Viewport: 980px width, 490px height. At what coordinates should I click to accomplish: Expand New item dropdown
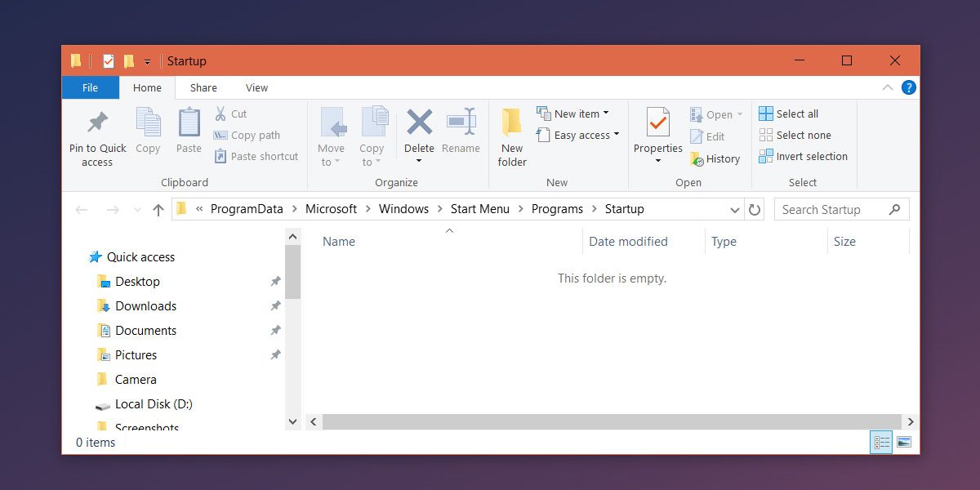(606, 114)
